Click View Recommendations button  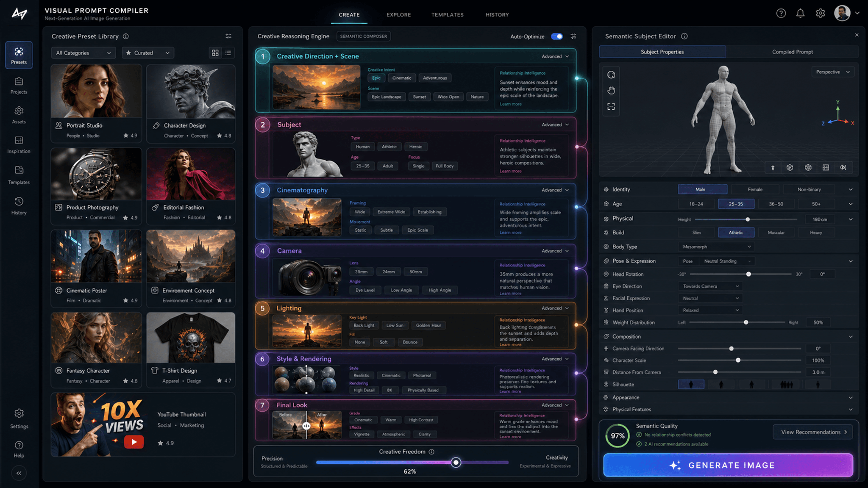click(x=813, y=432)
